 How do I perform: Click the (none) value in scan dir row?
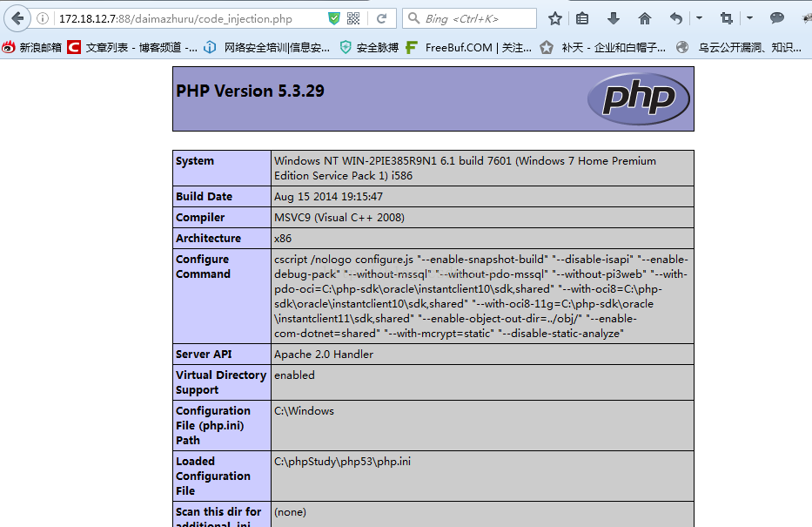(290, 512)
